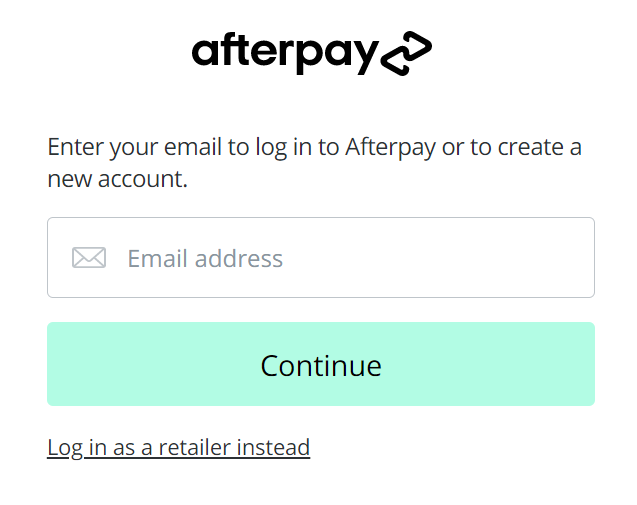Click the Email address placeholder text
Screen dimensions: 637x505
pyautogui.click(x=205, y=258)
